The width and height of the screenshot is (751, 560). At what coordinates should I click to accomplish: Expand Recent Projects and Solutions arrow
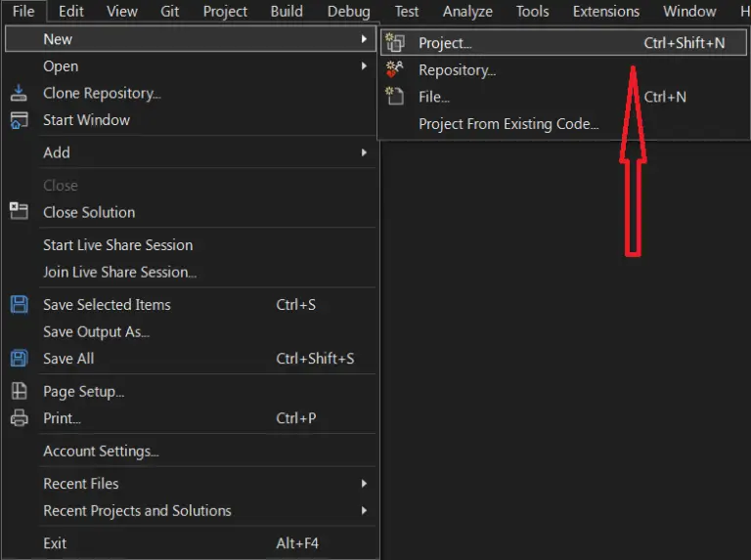pyautogui.click(x=364, y=511)
